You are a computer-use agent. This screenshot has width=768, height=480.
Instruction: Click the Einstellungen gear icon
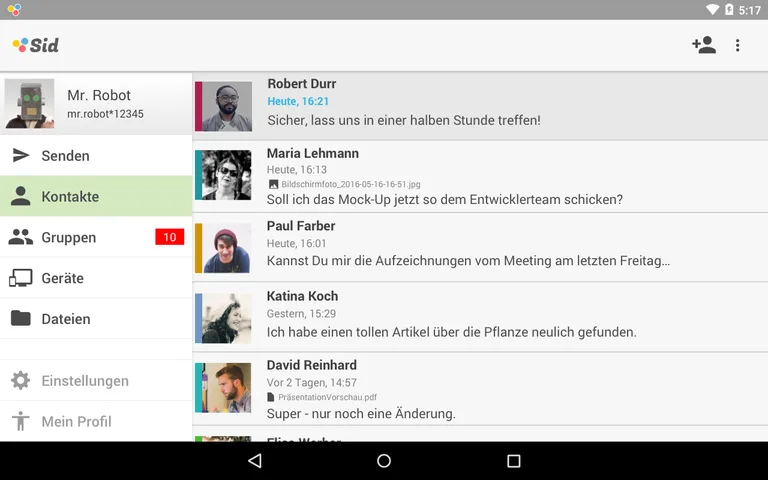(21, 381)
